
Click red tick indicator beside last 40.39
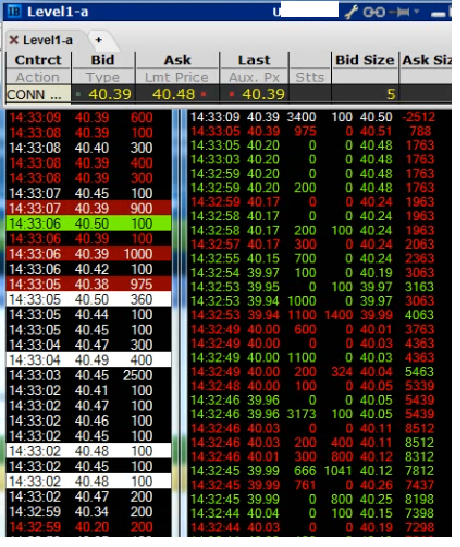pyautogui.click(x=232, y=94)
